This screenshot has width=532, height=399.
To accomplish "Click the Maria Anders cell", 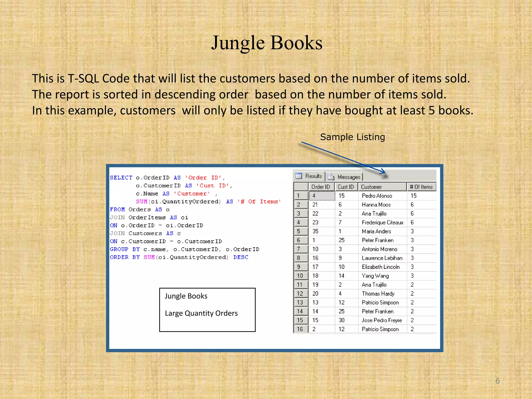I will click(x=382, y=231).
